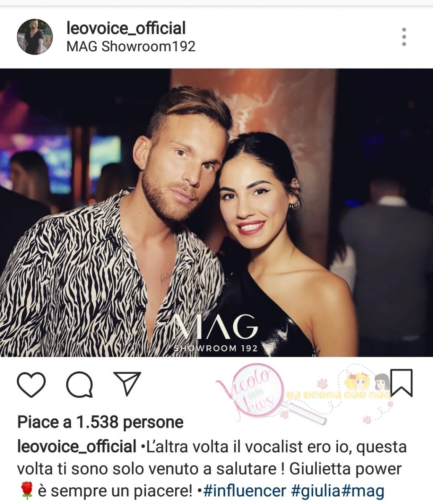The width and height of the screenshot is (433, 504).
Task: Tap the post photo of the couple
Action: 216,213
